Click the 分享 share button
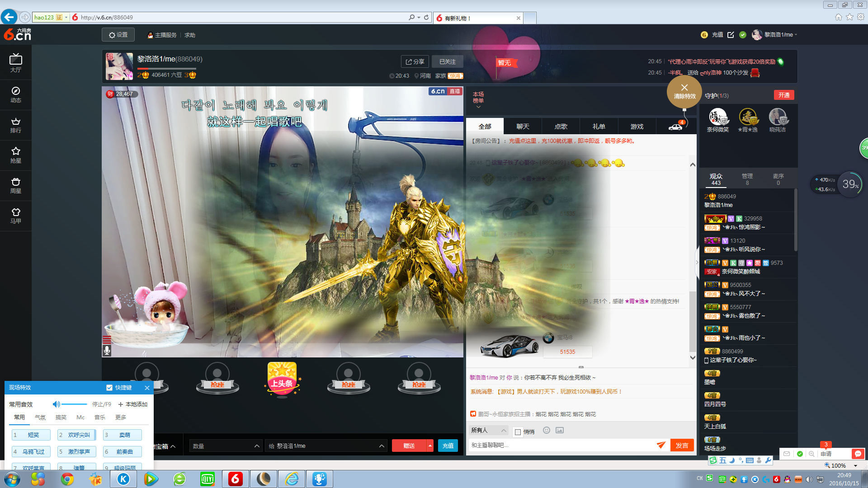Image resolution: width=868 pixels, height=488 pixels. [x=415, y=61]
